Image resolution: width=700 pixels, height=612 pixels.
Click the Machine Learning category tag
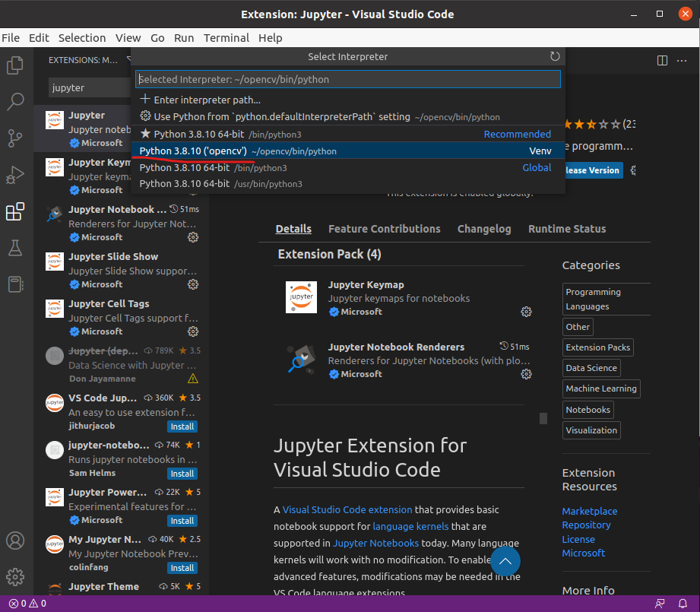click(x=601, y=388)
